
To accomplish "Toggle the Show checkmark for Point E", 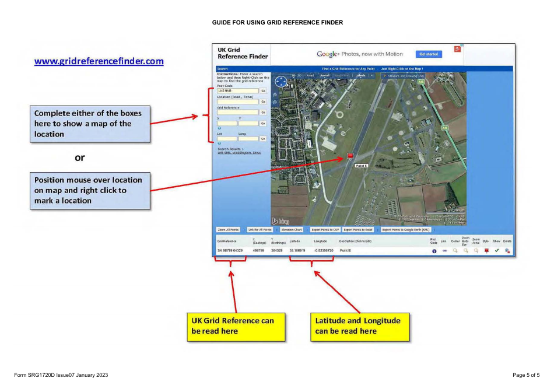I will [x=497, y=251].
